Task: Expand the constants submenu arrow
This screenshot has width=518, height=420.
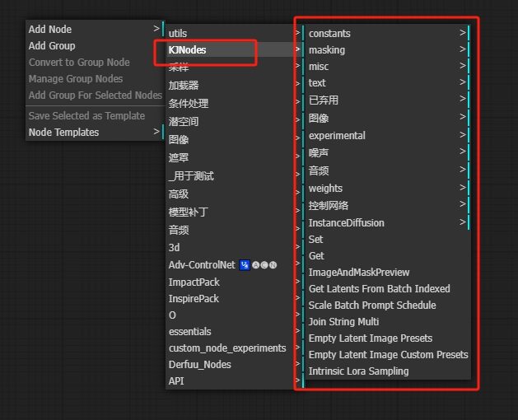Action: click(x=463, y=33)
